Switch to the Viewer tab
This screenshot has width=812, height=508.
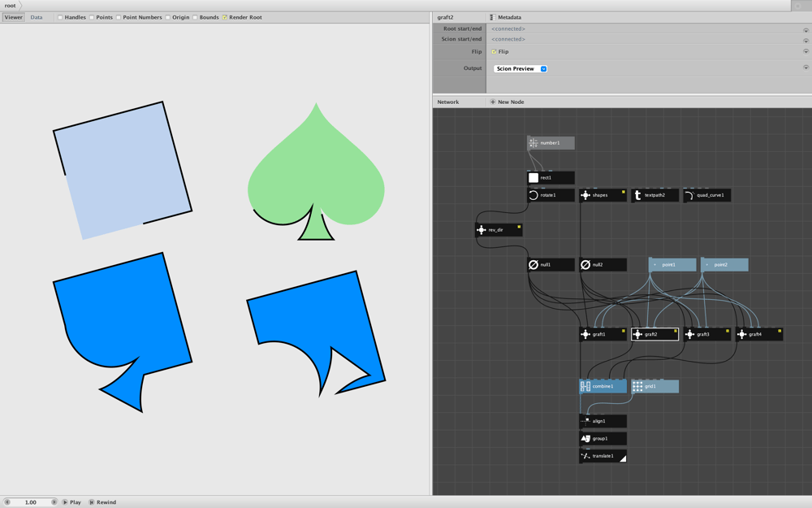(14, 18)
